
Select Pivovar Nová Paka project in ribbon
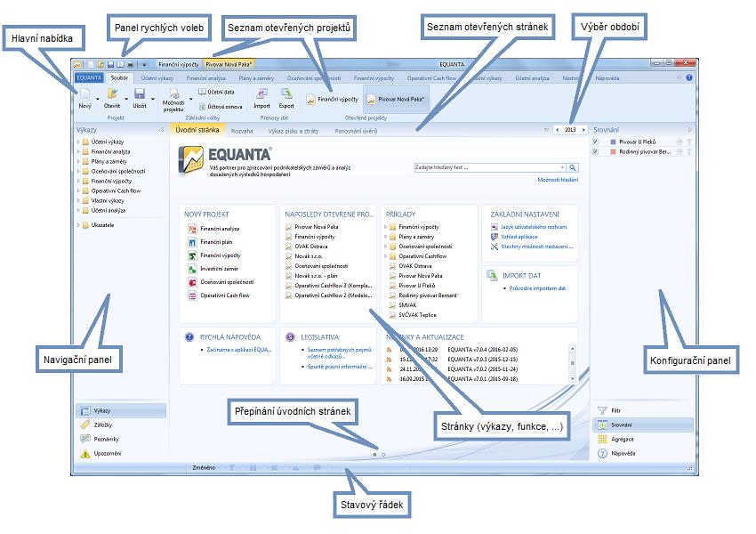coord(396,100)
